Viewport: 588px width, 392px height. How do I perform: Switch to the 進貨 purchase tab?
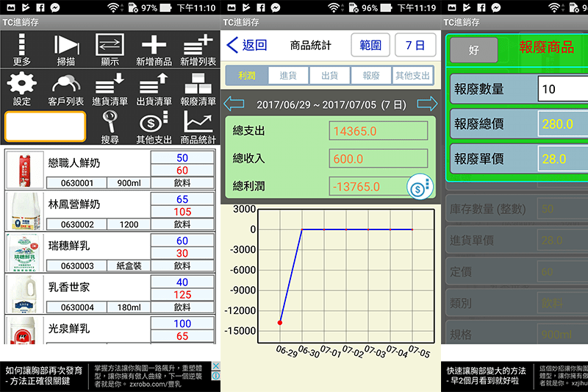tap(288, 76)
